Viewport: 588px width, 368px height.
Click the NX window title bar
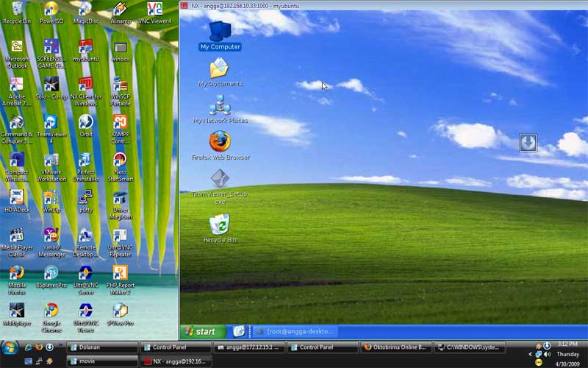click(384, 6)
